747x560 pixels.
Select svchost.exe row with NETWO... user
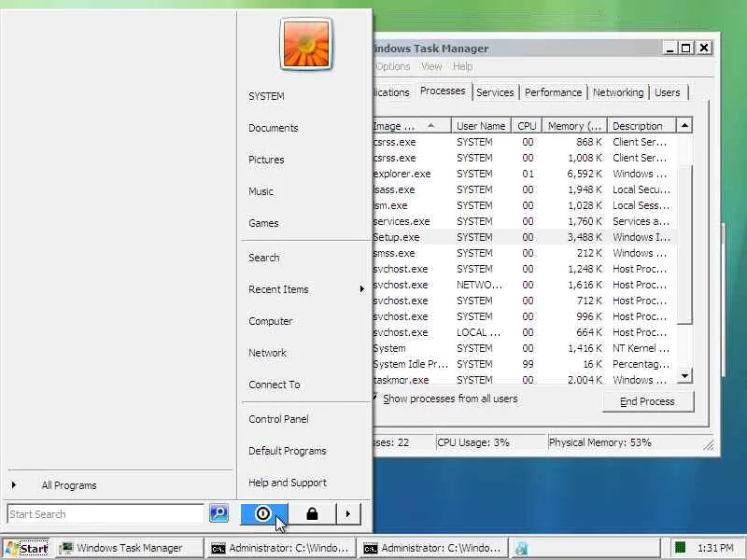coord(524,285)
